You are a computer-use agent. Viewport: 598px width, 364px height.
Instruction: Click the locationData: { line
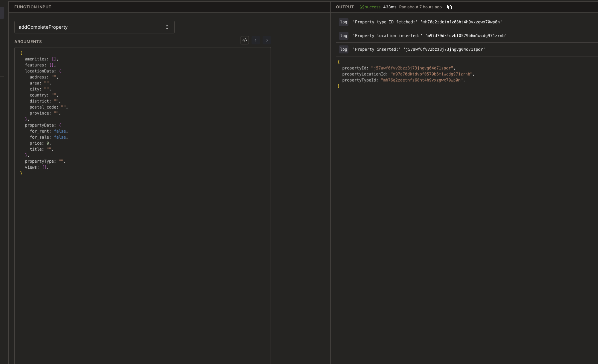(43, 71)
